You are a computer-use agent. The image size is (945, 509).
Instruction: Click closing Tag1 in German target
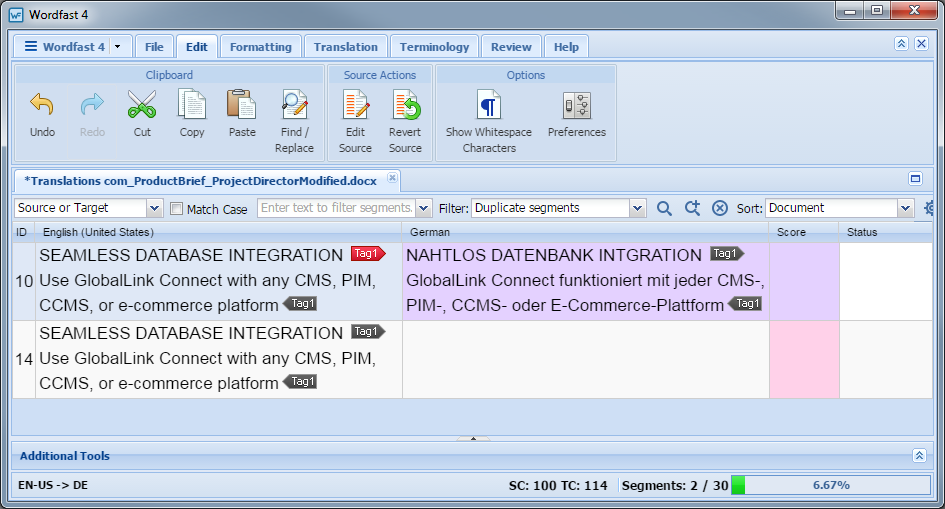tap(746, 304)
